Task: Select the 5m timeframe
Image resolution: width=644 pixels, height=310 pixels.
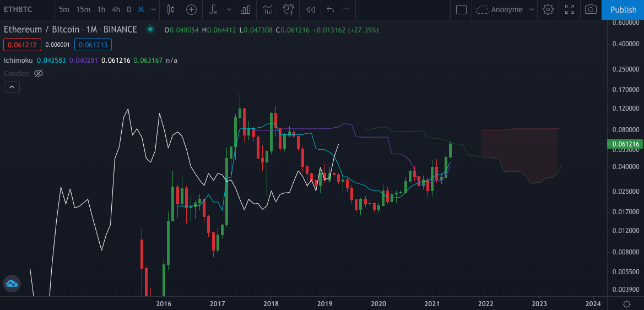Action: (x=64, y=9)
